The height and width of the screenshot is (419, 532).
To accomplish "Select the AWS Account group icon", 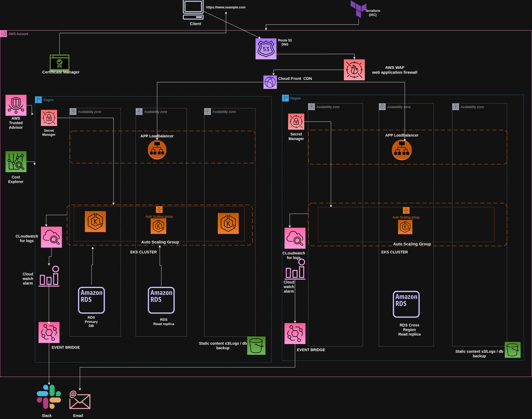I will [x=3, y=34].
